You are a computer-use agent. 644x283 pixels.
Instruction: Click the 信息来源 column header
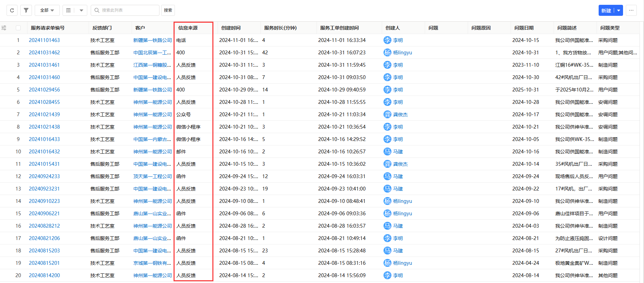[x=188, y=28]
